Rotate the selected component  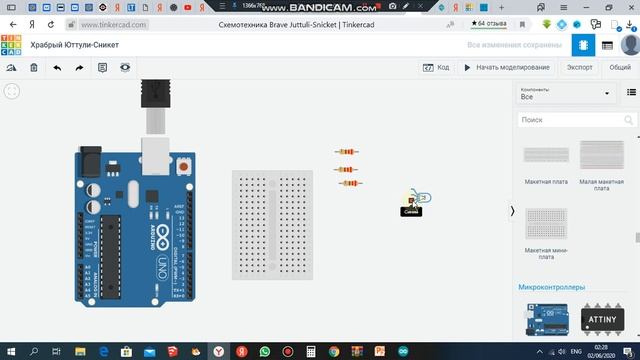coord(11,68)
